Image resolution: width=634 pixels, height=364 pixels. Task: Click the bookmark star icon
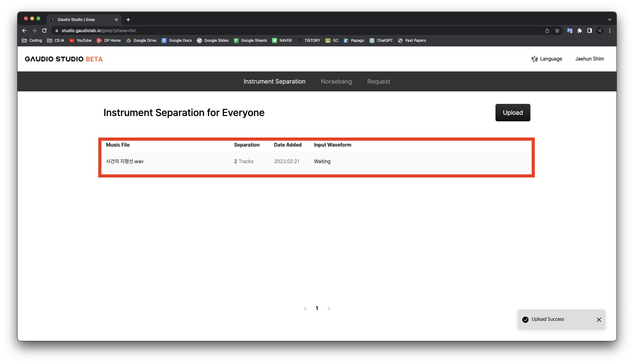(557, 31)
